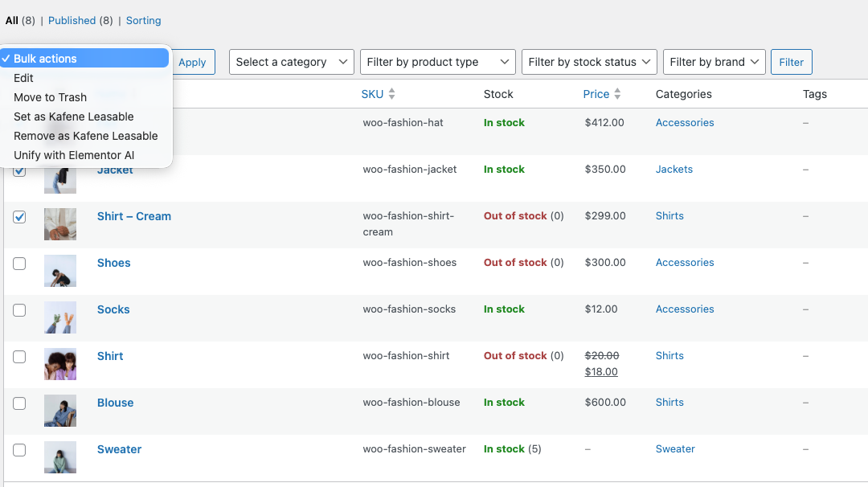Click the Stock column header
This screenshot has height=487, width=868.
[x=498, y=94]
